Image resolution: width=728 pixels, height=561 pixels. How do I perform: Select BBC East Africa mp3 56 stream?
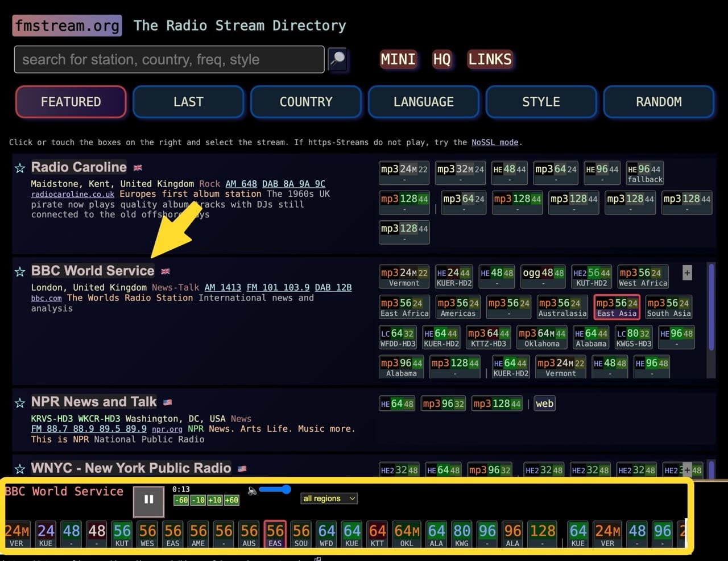click(404, 307)
